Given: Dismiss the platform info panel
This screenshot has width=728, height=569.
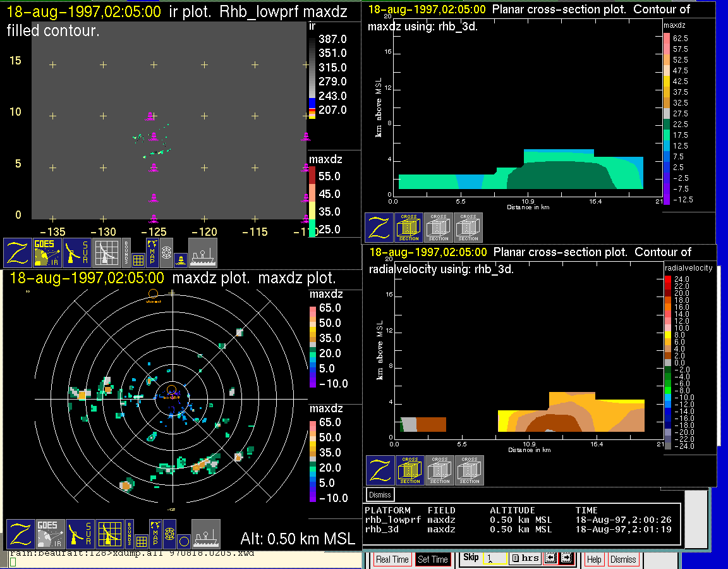Looking at the screenshot, I should click(x=380, y=494).
